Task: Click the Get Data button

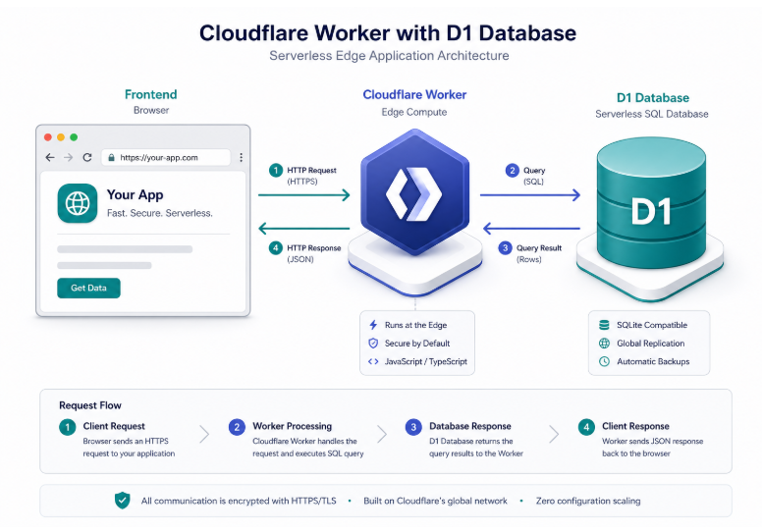Action: pos(88,288)
